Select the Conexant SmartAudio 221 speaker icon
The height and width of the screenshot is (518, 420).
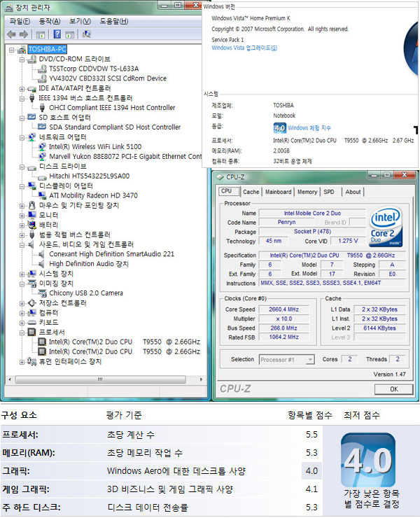point(41,254)
